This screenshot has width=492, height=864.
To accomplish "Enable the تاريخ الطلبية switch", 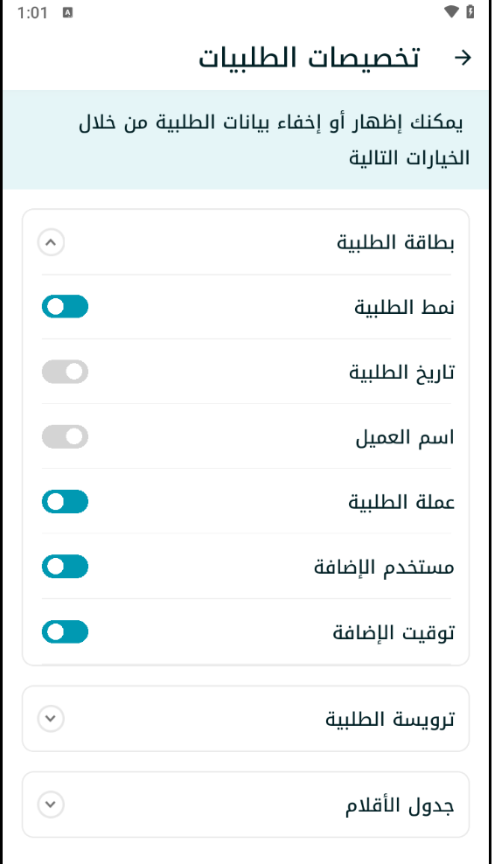I will coord(65,372).
